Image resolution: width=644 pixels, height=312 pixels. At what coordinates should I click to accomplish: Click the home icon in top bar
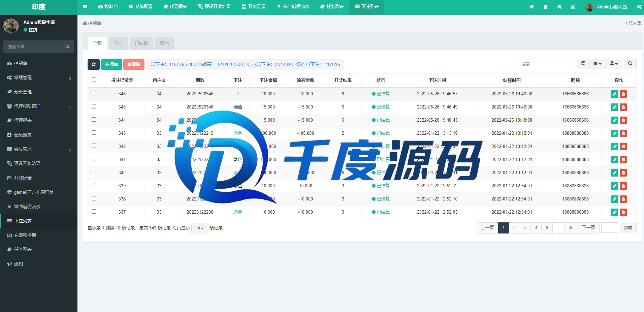532,7
